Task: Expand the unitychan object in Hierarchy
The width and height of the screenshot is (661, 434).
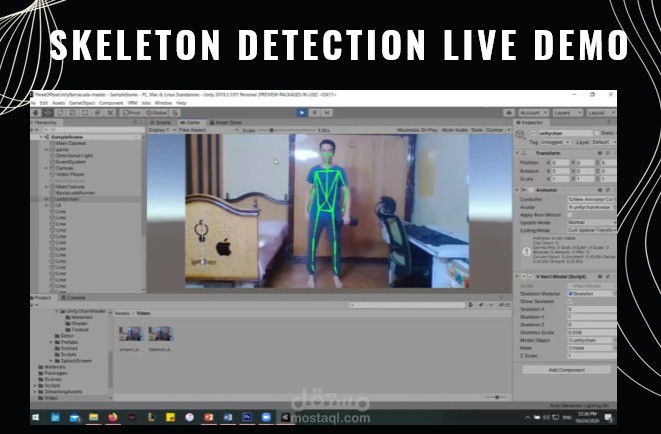Action: 47,199
